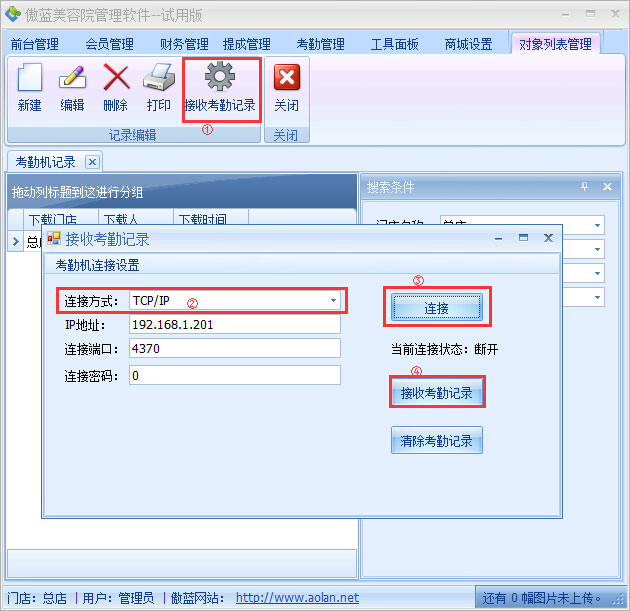Click the 考勤机连接设置 group header
Screen dimensions: 630x611
pos(97,265)
